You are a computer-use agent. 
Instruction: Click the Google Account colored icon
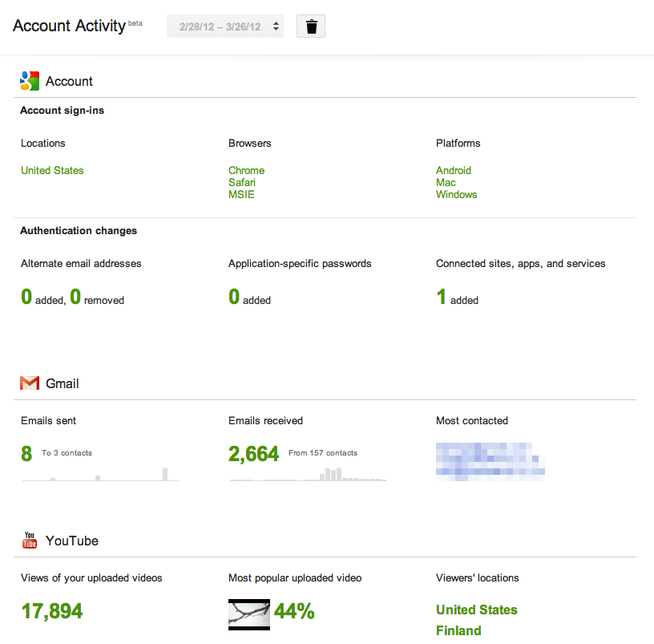pos(30,81)
